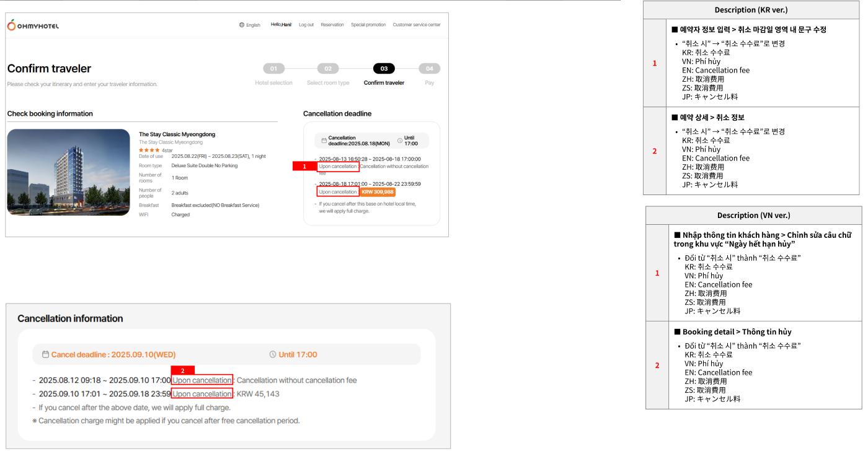The image size is (868, 454).
Task: Click the globe language icon
Action: click(242, 25)
